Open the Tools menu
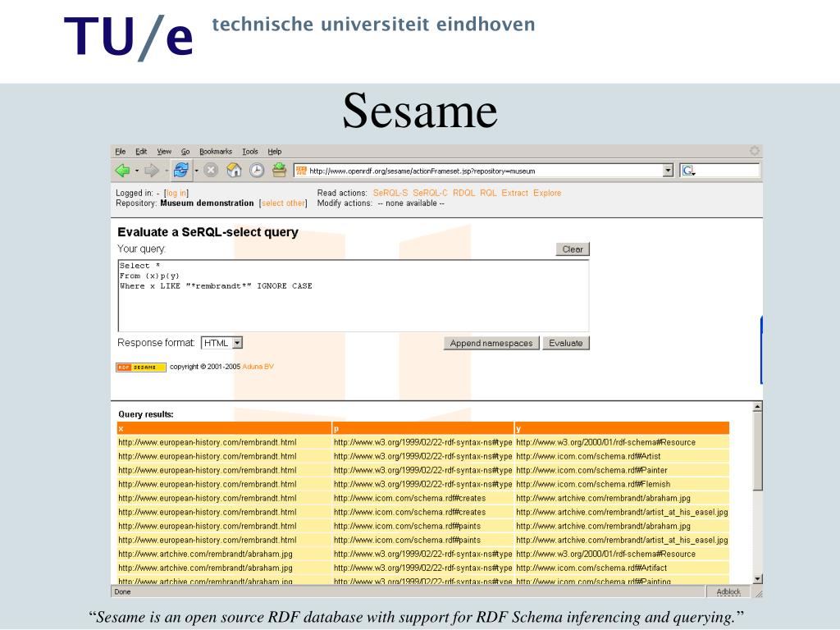This screenshot has height=630, width=840. (x=249, y=152)
